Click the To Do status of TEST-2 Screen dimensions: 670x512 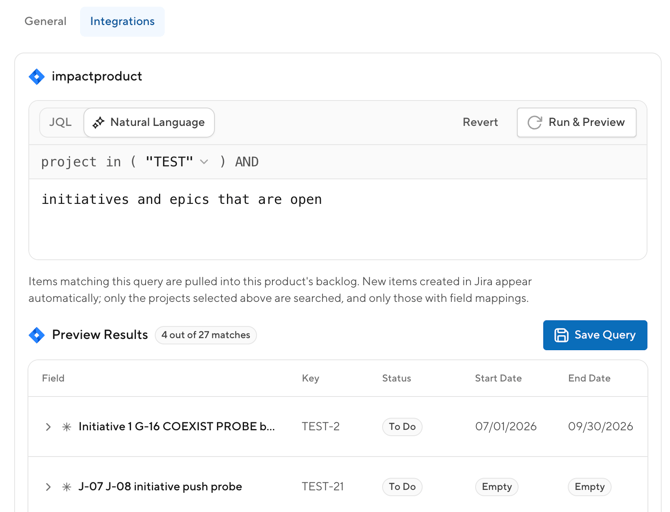click(x=402, y=427)
